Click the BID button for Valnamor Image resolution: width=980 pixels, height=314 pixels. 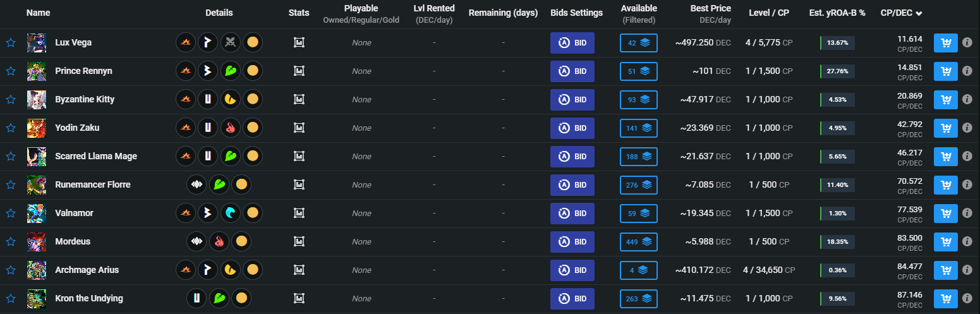[x=572, y=214]
